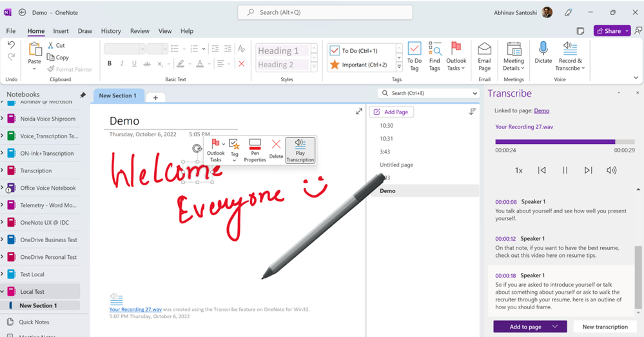Click the skip forward playback button
Image resolution: width=644 pixels, height=337 pixels.
[x=588, y=170]
